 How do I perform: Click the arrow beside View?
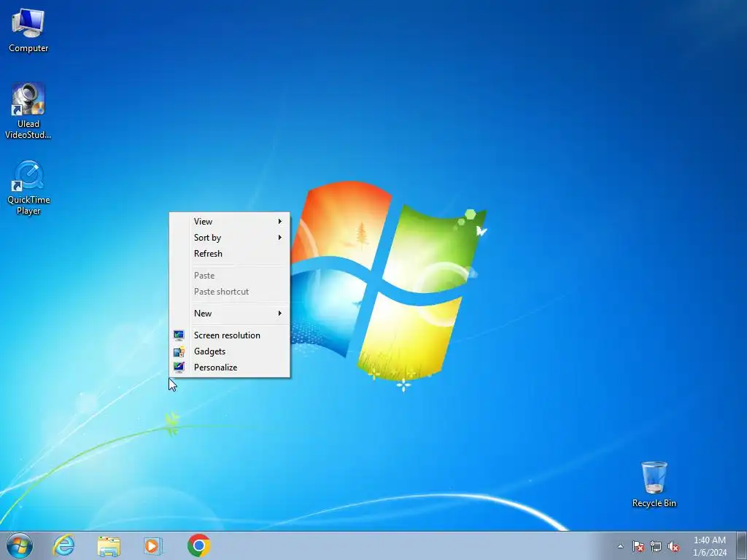click(280, 222)
